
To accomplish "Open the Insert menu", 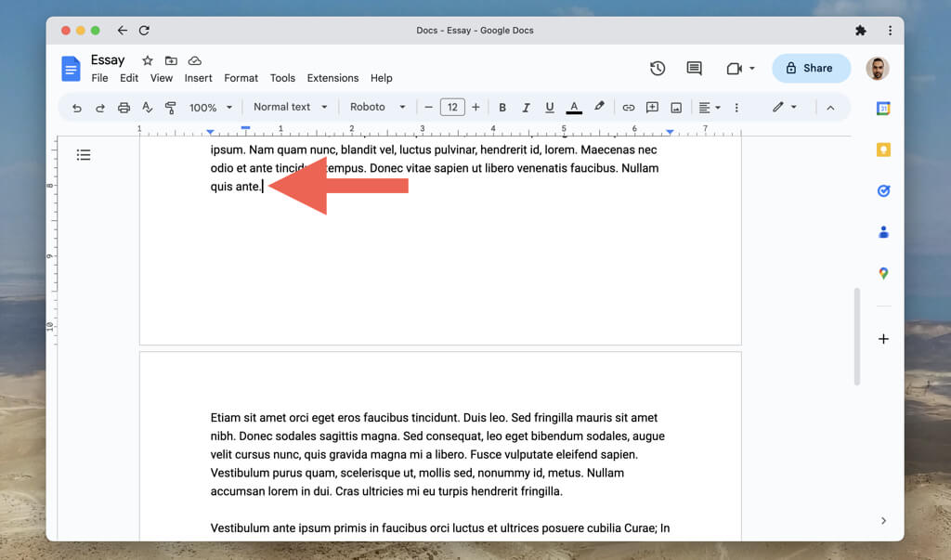I will coord(198,78).
